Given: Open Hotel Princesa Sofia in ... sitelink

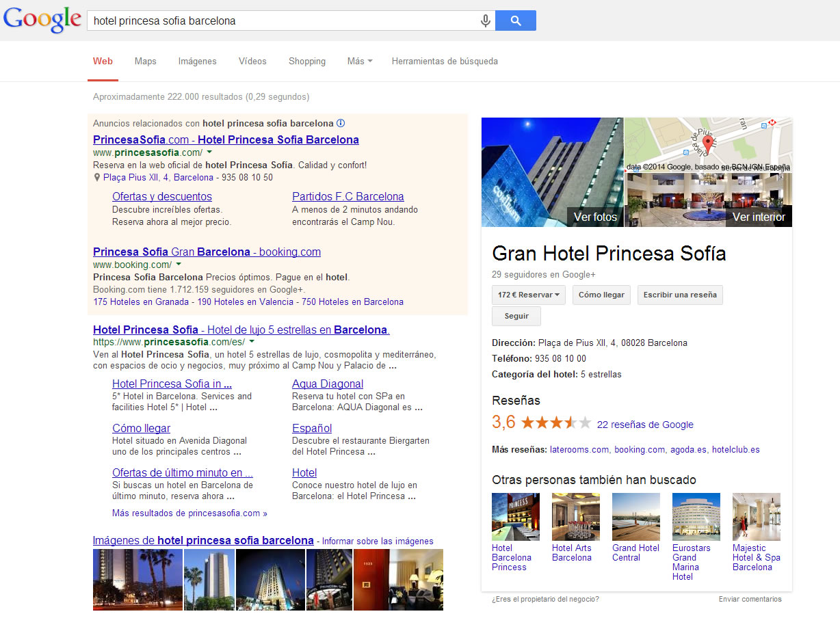Looking at the screenshot, I should click(x=172, y=384).
